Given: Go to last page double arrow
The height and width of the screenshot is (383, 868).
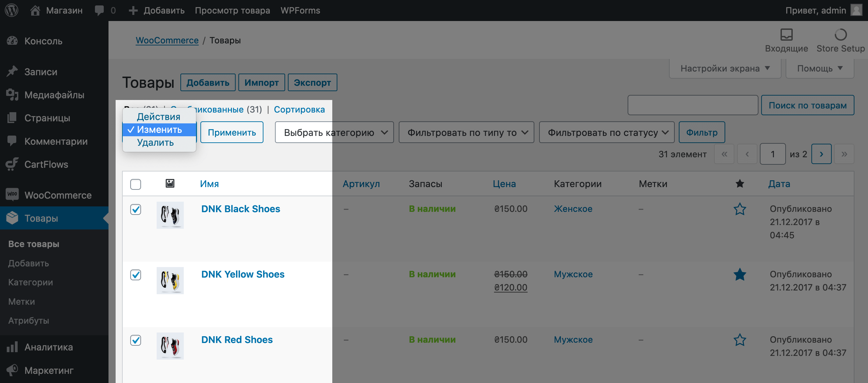Looking at the screenshot, I should (844, 154).
